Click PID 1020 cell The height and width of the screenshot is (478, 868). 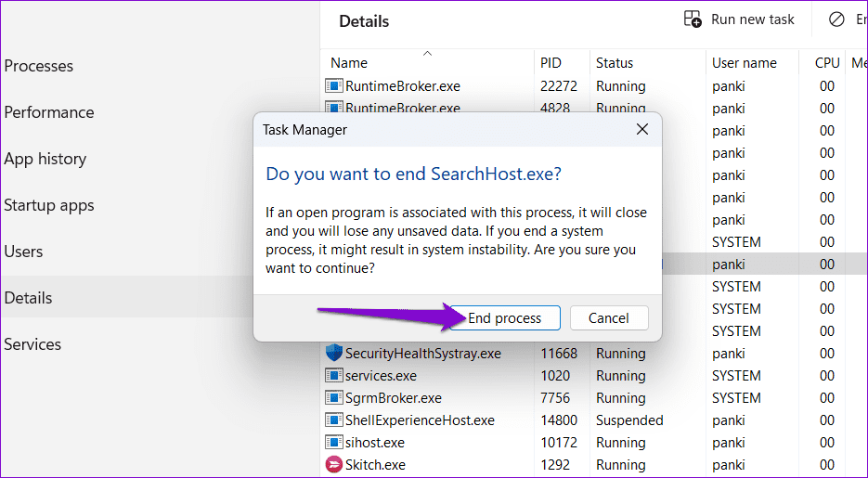[x=555, y=376]
